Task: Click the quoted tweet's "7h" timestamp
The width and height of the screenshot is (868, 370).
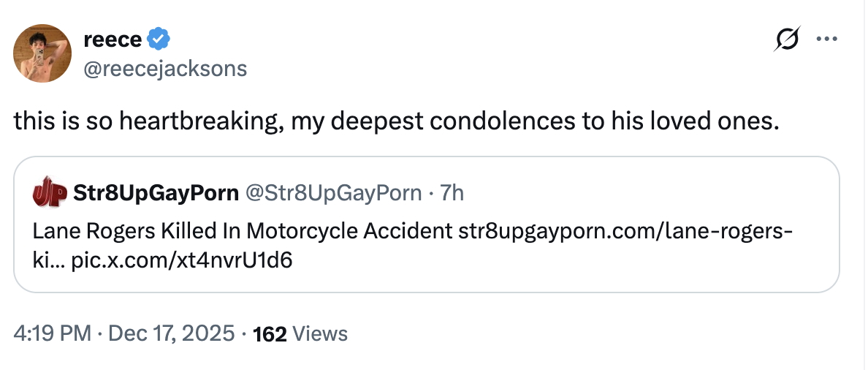Action: (x=453, y=192)
